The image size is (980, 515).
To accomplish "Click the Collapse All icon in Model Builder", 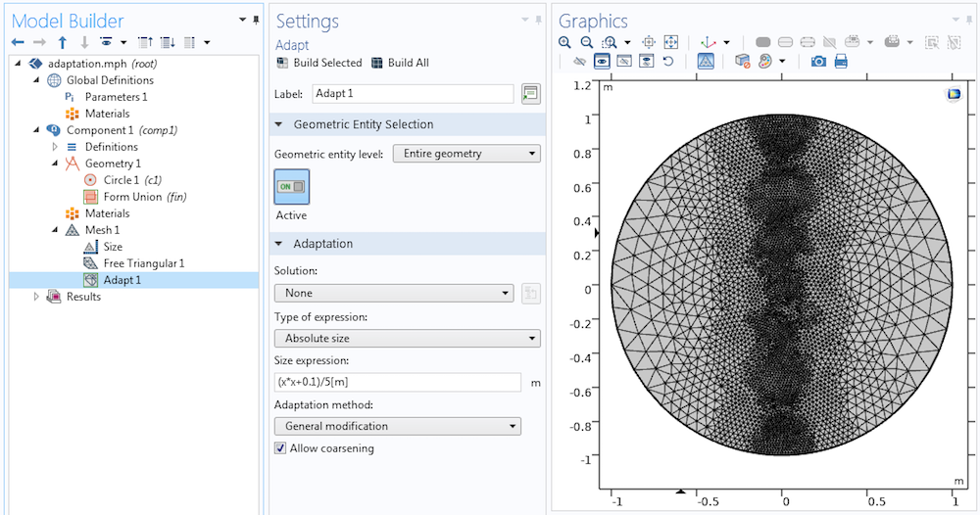I will pos(145,42).
